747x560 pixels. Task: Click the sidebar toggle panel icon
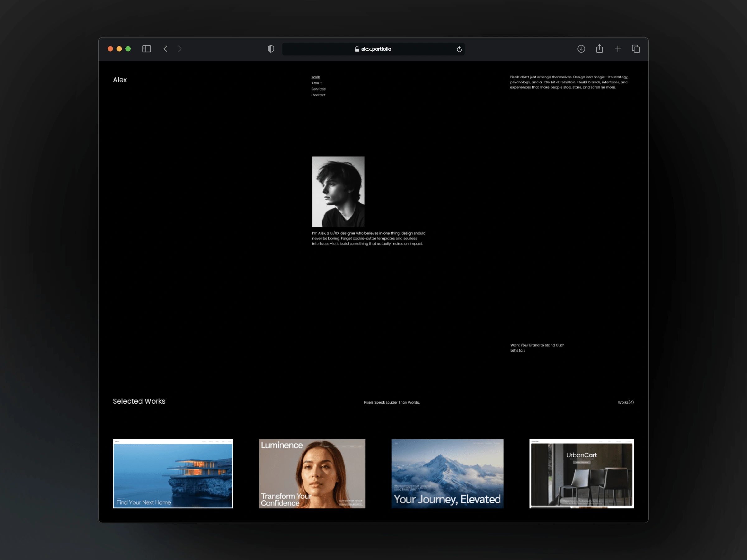tap(147, 49)
